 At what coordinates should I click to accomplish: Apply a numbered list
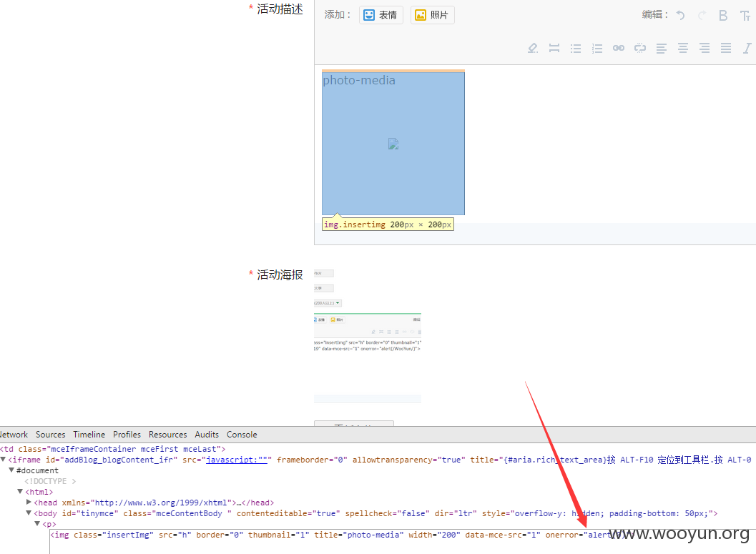click(597, 48)
